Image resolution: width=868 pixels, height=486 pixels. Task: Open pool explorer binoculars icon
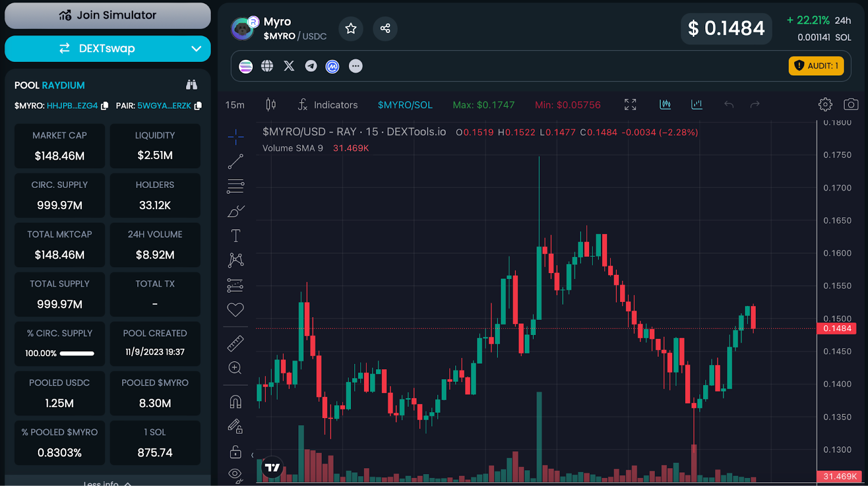[192, 85]
